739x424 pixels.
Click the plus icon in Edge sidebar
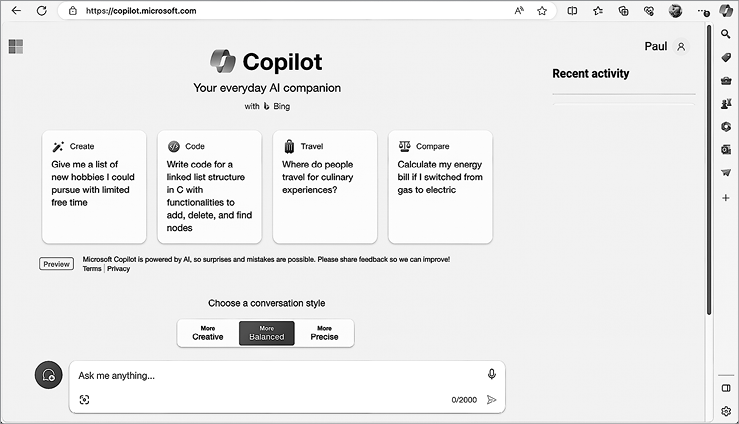pos(726,198)
